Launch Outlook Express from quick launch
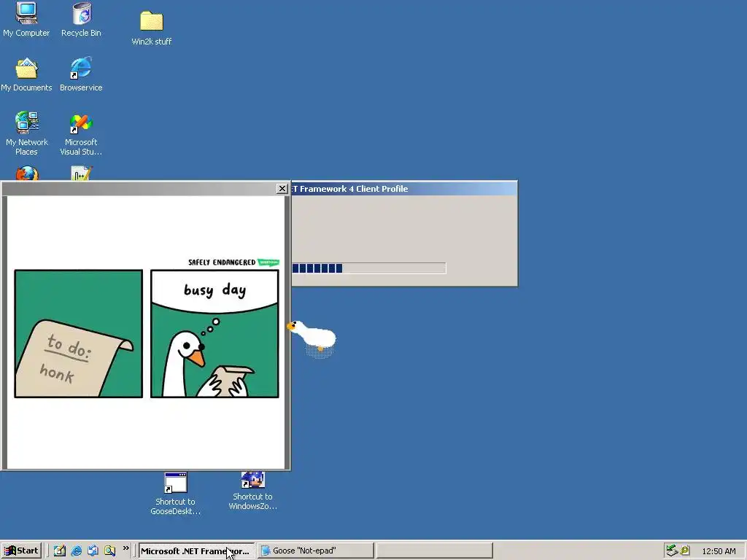This screenshot has height=560, width=747. pos(93,551)
